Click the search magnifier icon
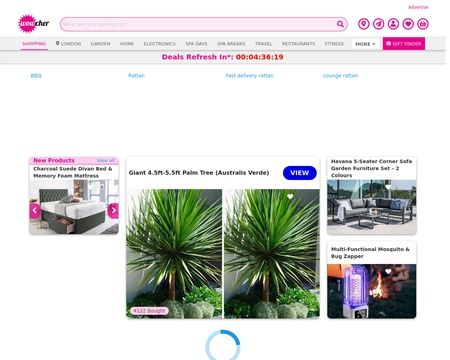The image size is (450, 360). [x=340, y=24]
